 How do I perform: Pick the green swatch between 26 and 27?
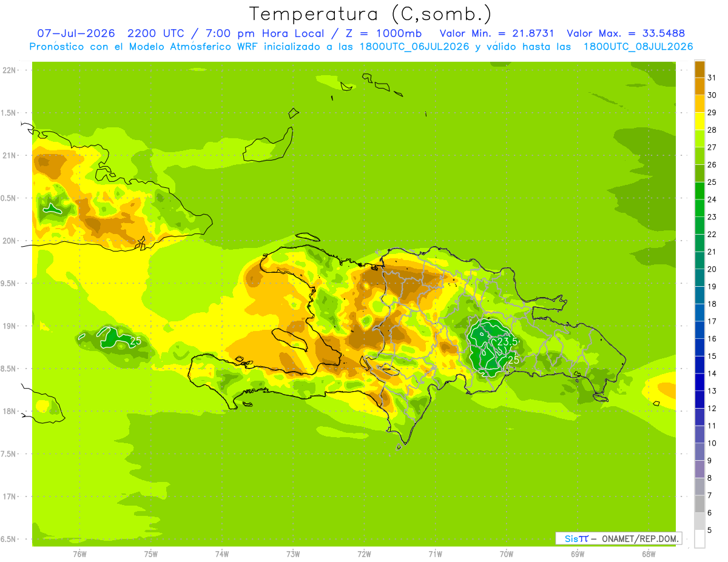[x=699, y=156]
